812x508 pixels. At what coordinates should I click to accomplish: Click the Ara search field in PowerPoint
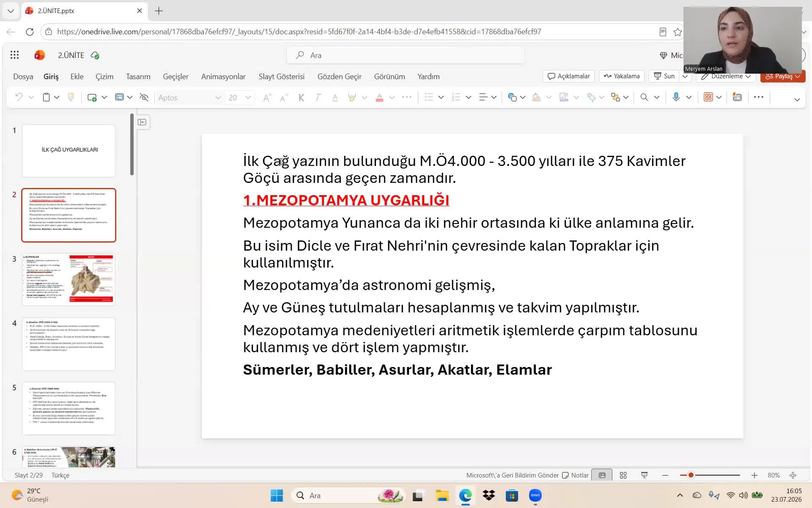(x=406, y=55)
